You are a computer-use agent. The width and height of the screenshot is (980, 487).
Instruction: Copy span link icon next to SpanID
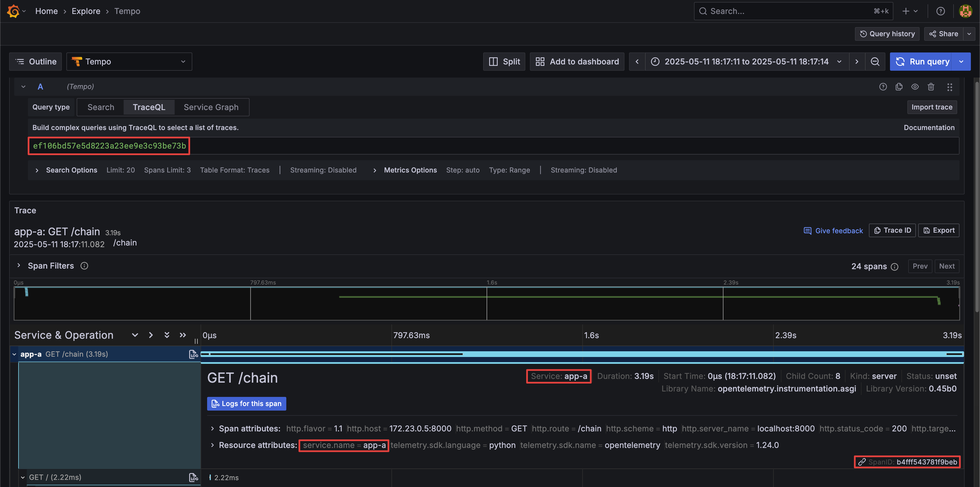(862, 462)
